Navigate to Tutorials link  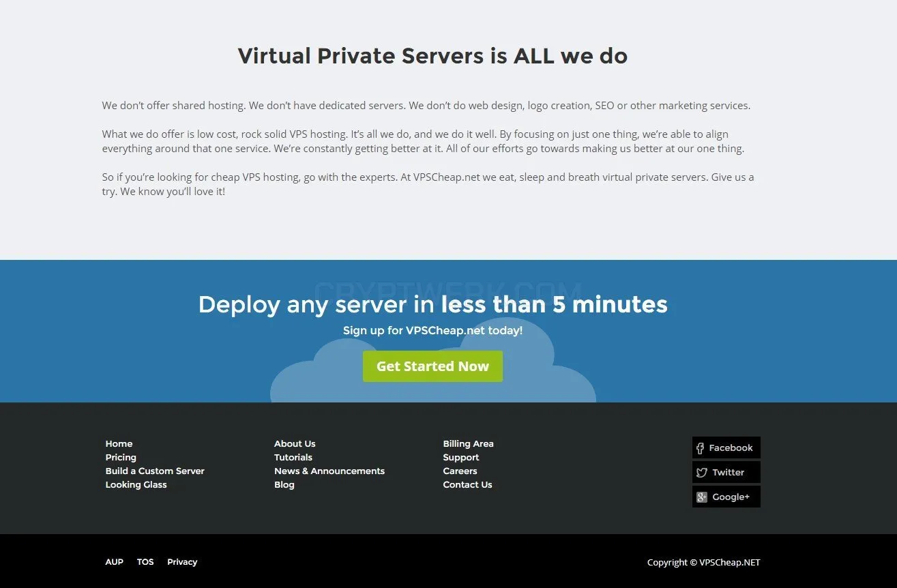pyautogui.click(x=293, y=458)
